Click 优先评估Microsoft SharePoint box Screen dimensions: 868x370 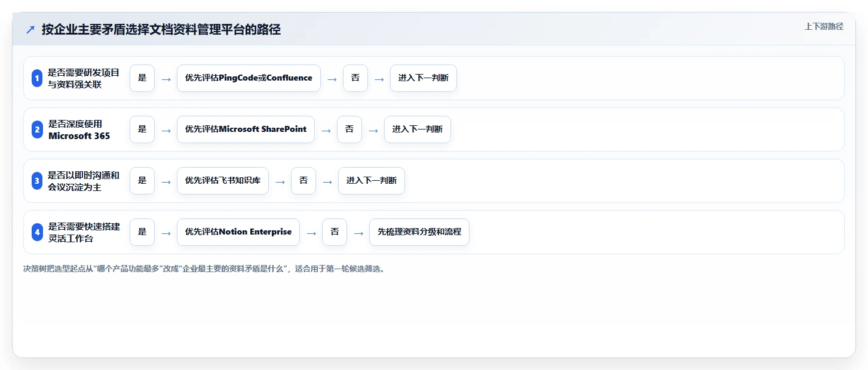coord(246,129)
